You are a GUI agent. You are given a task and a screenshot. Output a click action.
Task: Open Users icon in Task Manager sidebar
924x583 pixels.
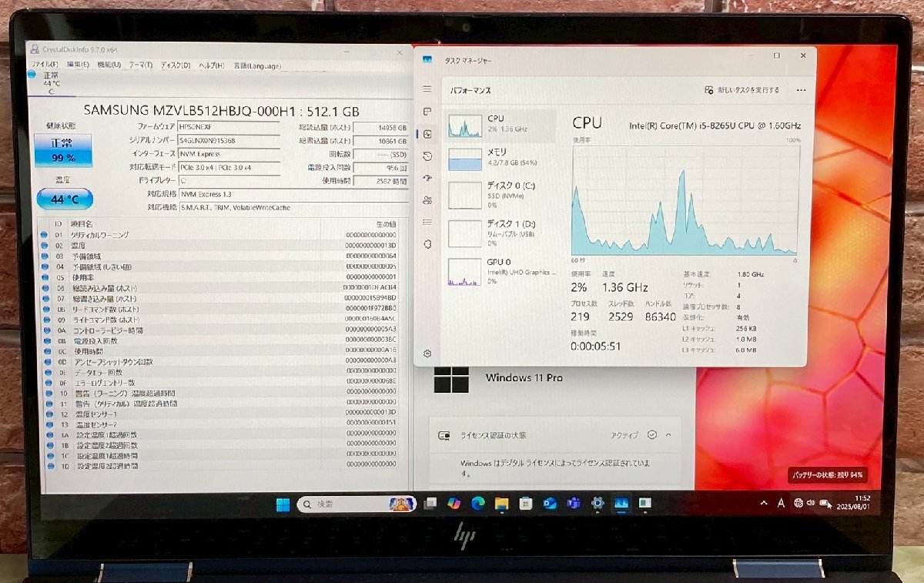pyautogui.click(x=427, y=200)
